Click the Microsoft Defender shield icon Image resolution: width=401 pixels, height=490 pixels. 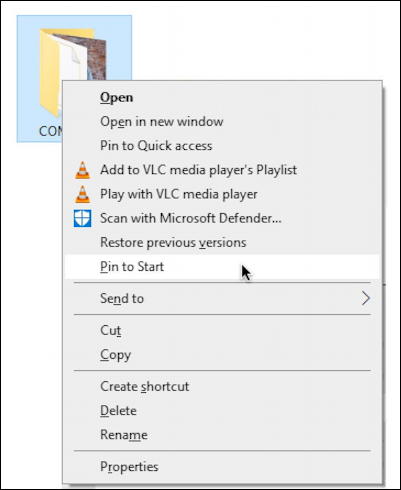82,218
